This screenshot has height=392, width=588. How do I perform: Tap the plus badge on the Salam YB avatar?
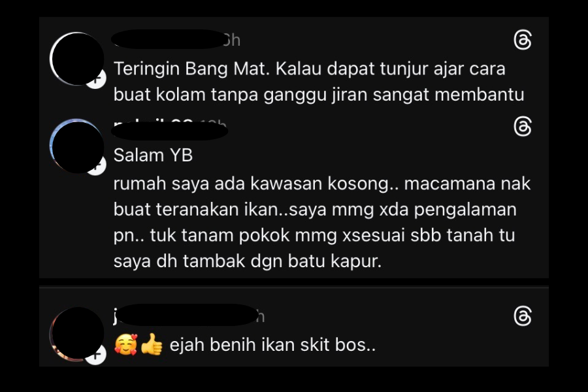click(x=97, y=167)
